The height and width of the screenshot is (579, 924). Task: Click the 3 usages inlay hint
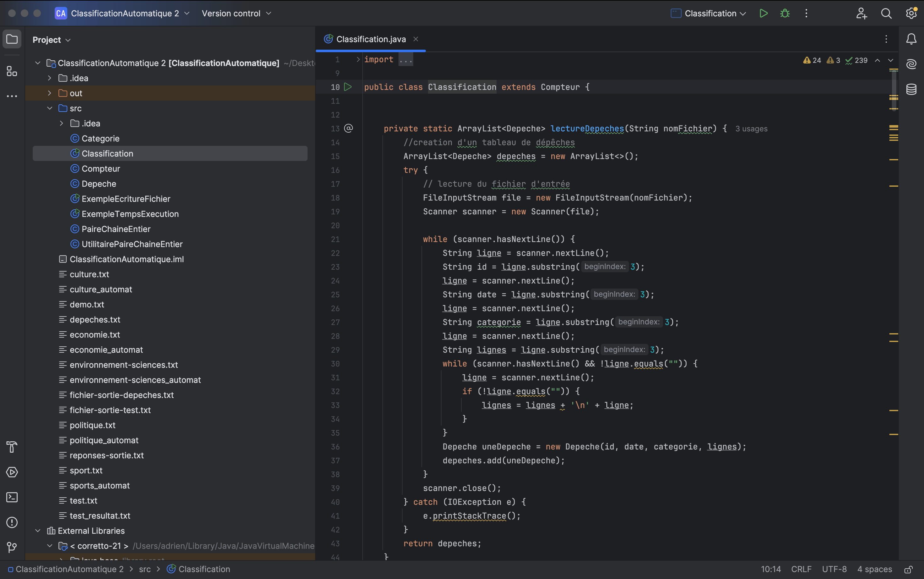point(751,129)
